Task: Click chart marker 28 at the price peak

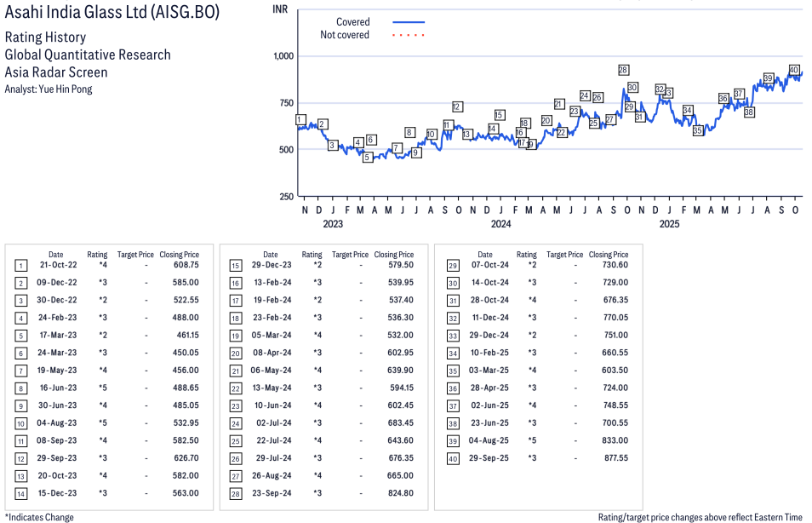Action: (624, 70)
